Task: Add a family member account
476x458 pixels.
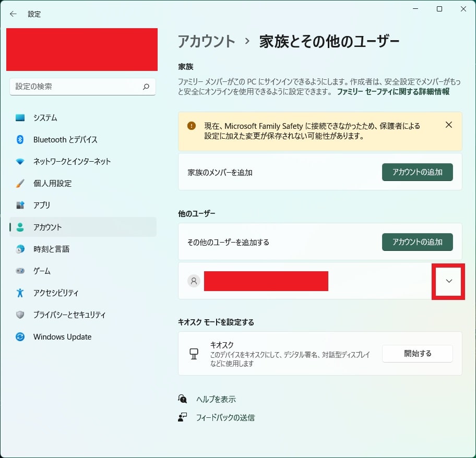Action: click(417, 172)
